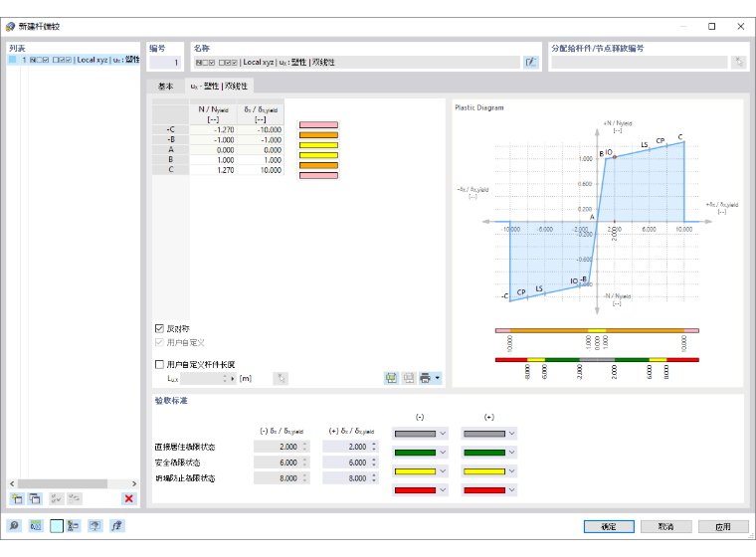The image size is (756, 557).
Task: Open green color dropdown under (-)
Action: click(x=443, y=453)
